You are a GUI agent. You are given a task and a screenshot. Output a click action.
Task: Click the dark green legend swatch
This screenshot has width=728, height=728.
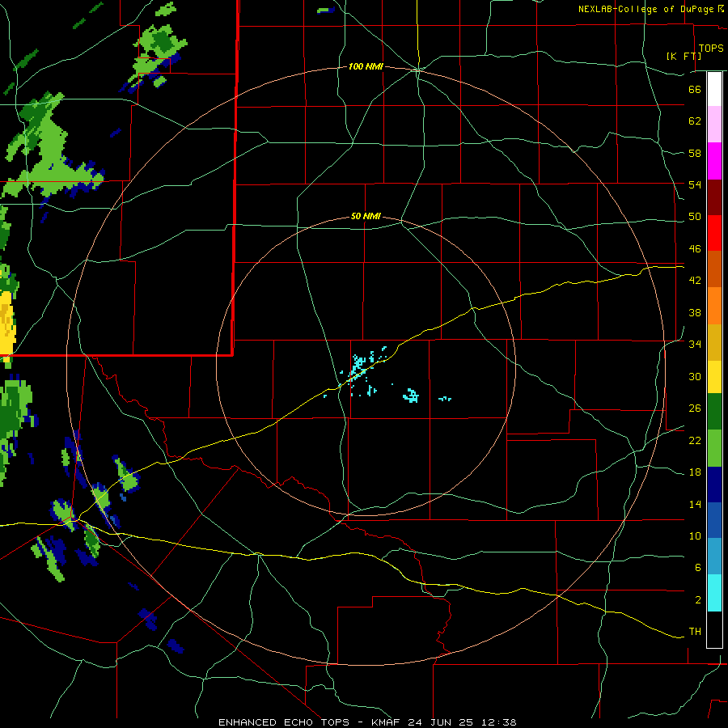714,412
